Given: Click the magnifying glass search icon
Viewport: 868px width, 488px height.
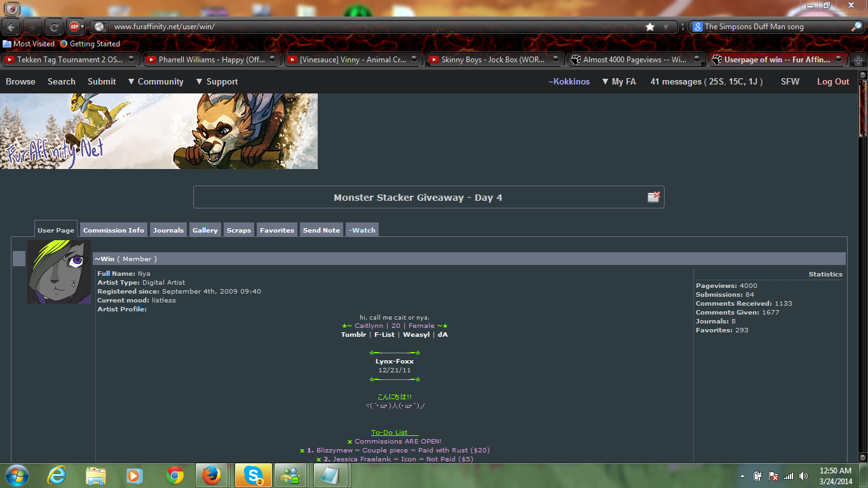Looking at the screenshot, I should (x=857, y=27).
